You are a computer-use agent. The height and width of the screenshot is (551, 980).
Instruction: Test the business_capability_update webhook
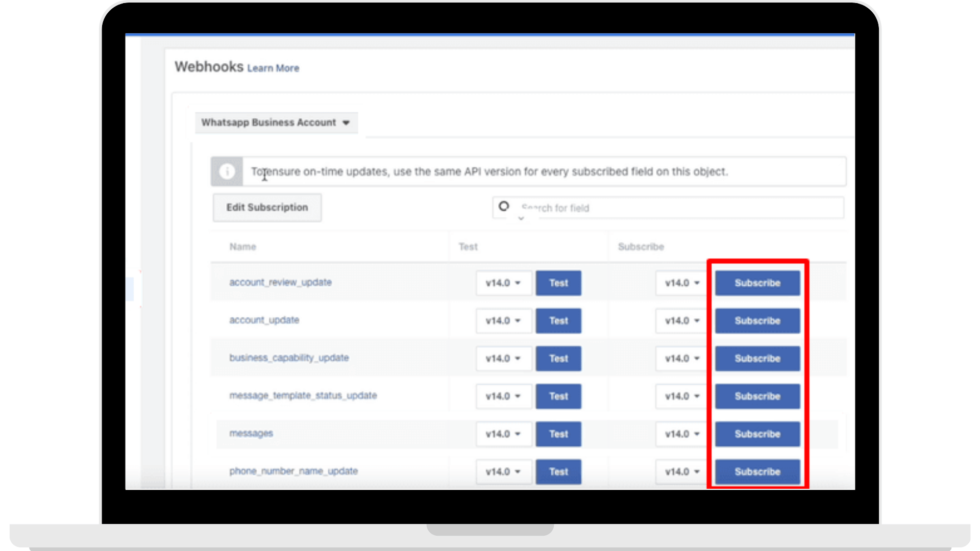click(x=558, y=358)
